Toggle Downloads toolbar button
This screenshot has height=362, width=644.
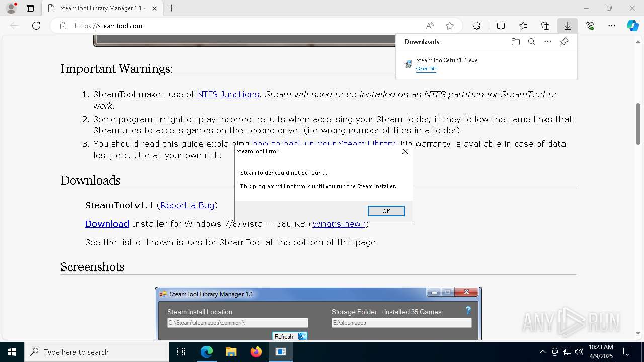click(568, 26)
